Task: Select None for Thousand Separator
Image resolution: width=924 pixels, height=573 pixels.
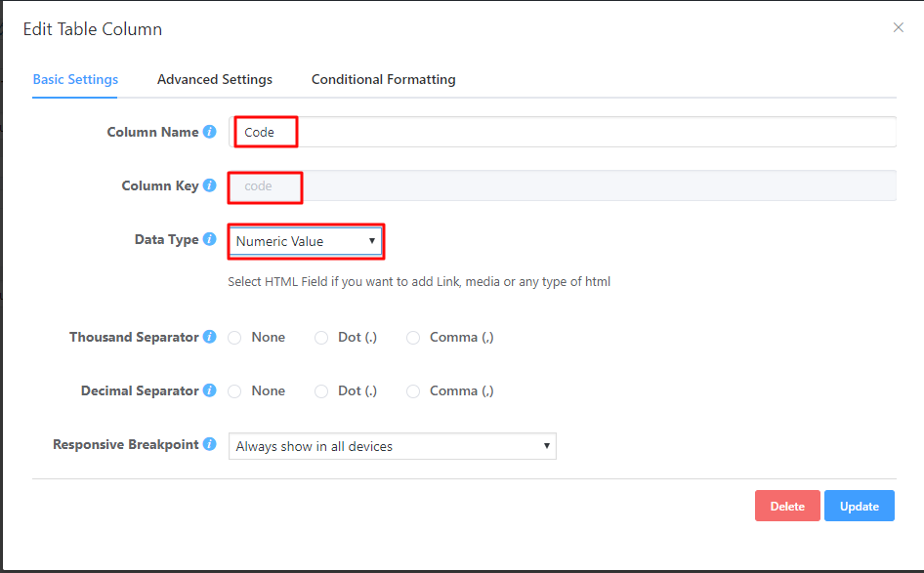Action: [235, 338]
